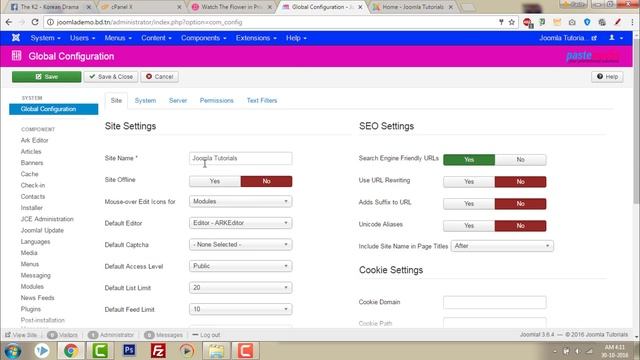Viewport: 640px width, 360px height.
Task: Open the Help button on the toolbar
Action: tap(607, 77)
